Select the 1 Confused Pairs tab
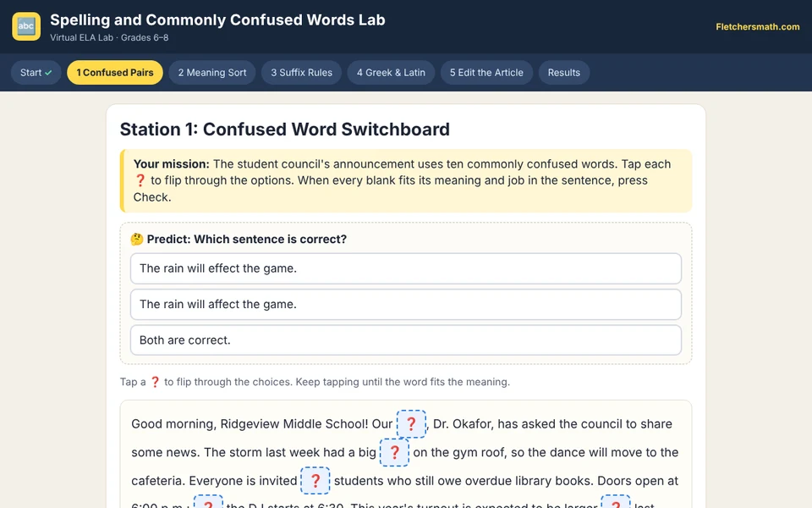 point(115,73)
